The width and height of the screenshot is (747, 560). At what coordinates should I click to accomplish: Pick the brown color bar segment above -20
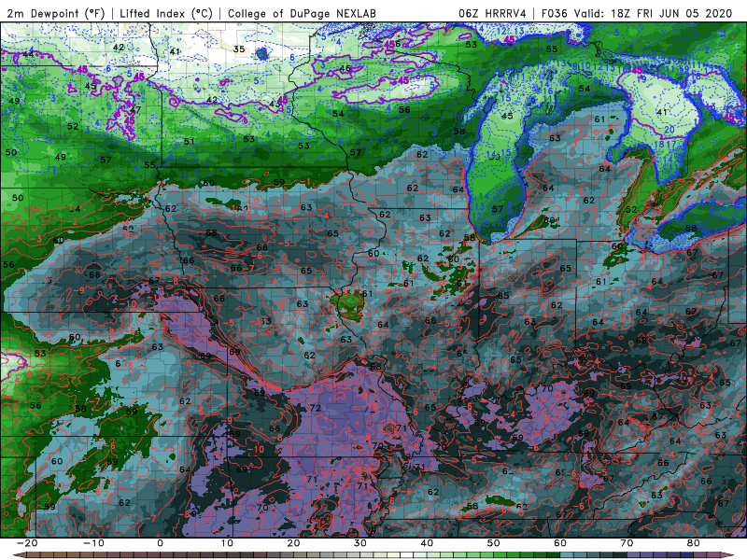34,555
